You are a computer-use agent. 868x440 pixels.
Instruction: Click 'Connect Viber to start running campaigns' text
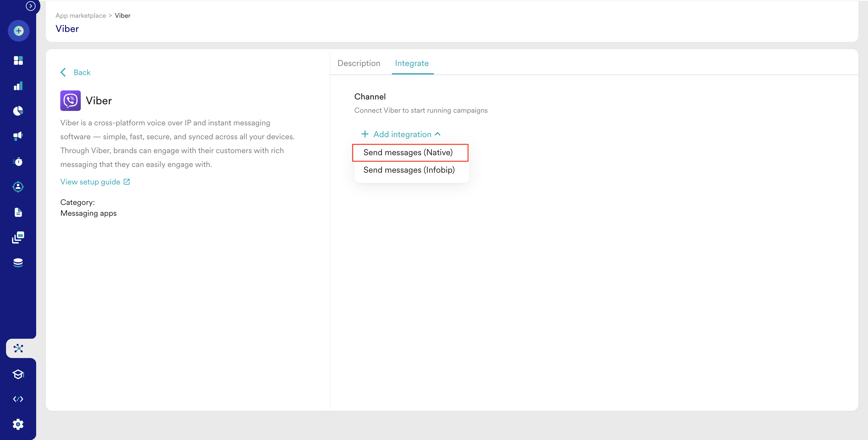[420, 111]
